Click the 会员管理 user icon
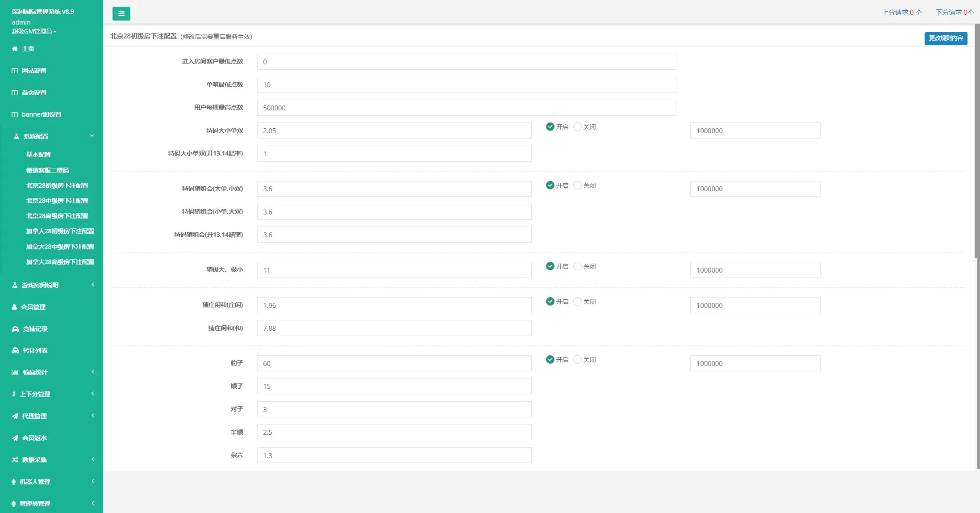Image resolution: width=980 pixels, height=513 pixels. click(14, 307)
